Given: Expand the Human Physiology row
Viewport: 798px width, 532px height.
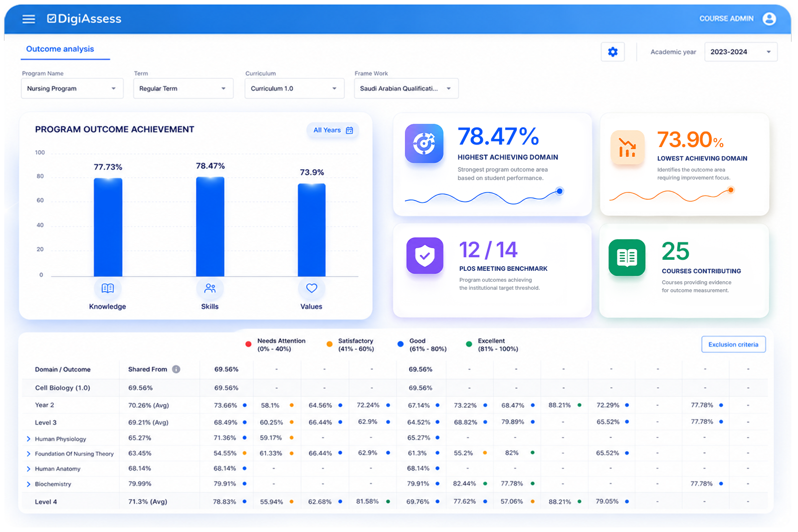Looking at the screenshot, I should (x=28, y=439).
